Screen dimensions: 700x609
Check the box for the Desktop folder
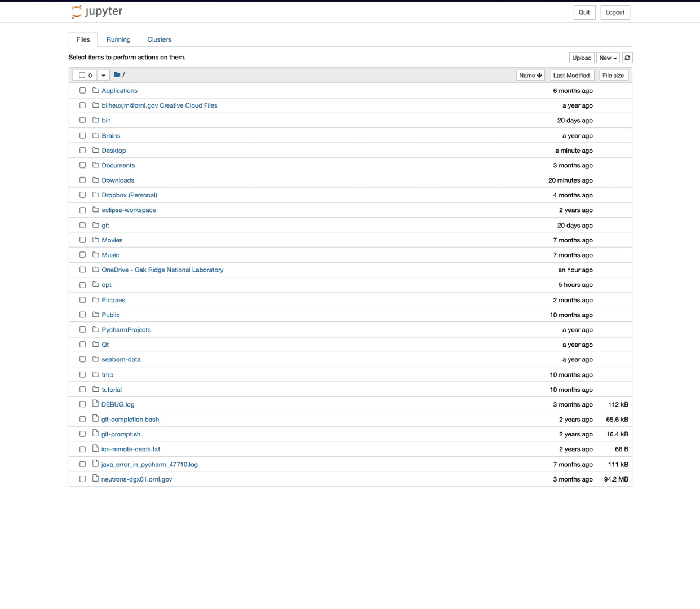coord(82,151)
